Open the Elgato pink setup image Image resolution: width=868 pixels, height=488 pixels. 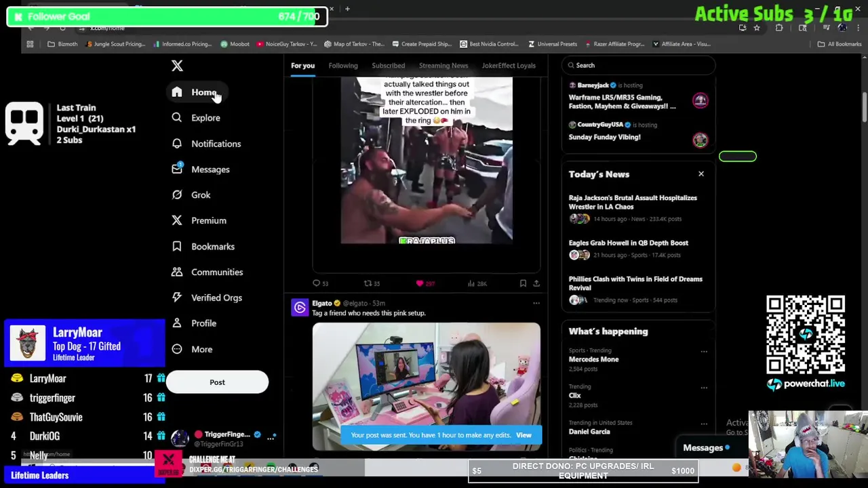pyautogui.click(x=427, y=386)
